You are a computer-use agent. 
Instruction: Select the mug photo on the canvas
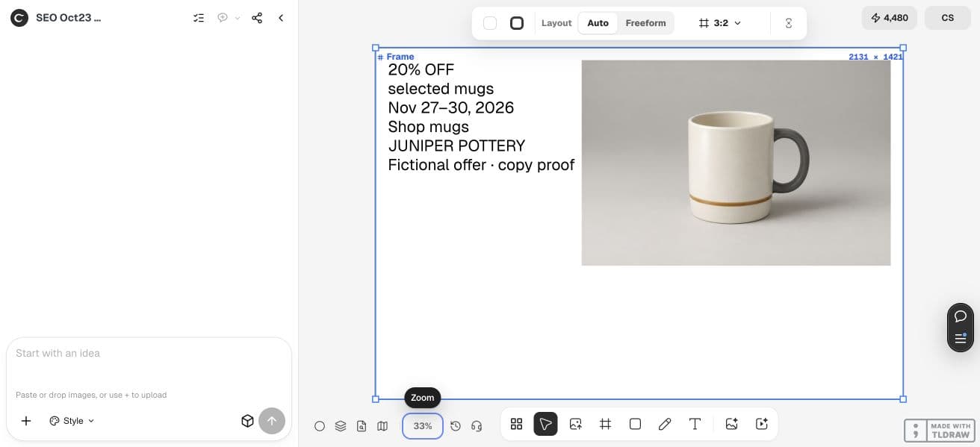click(x=736, y=163)
